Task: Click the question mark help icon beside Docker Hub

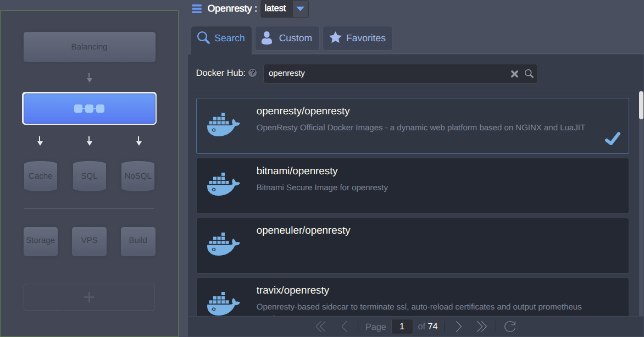Action: pyautogui.click(x=252, y=72)
